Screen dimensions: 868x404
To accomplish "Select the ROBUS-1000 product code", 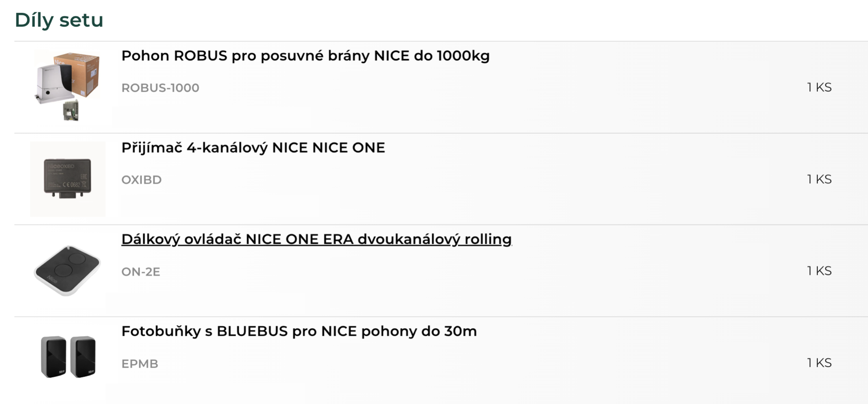I will pos(160,88).
